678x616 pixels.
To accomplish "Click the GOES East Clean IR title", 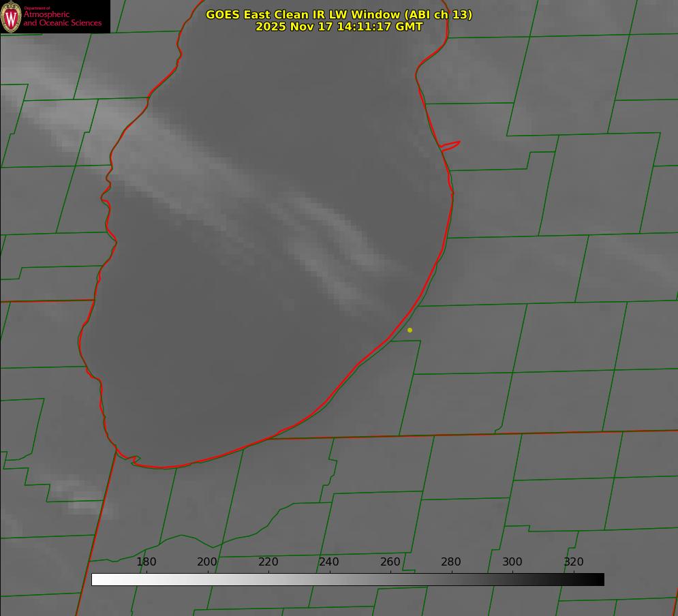I will [x=339, y=14].
